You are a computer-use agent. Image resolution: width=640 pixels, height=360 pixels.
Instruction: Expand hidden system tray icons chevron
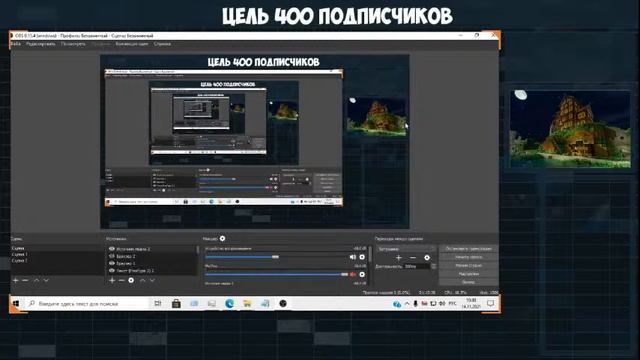(407, 304)
